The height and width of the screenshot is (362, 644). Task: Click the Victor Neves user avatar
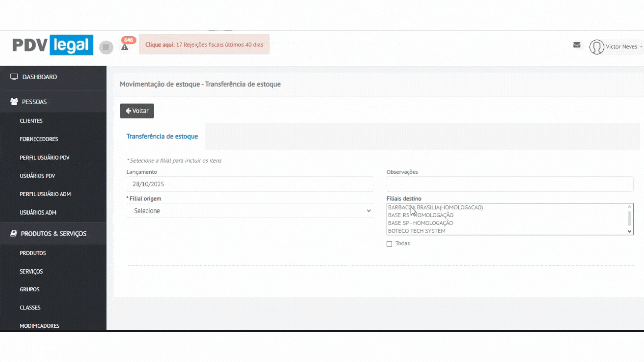[597, 47]
